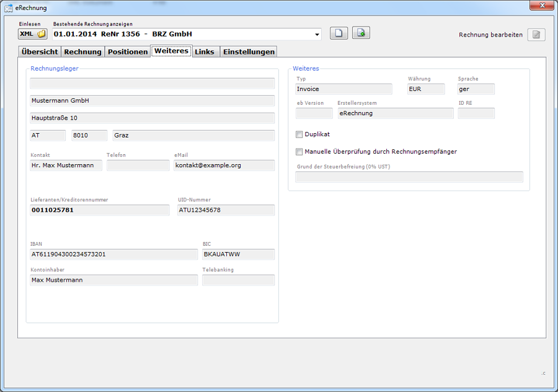Click the Graz city field

click(x=193, y=136)
